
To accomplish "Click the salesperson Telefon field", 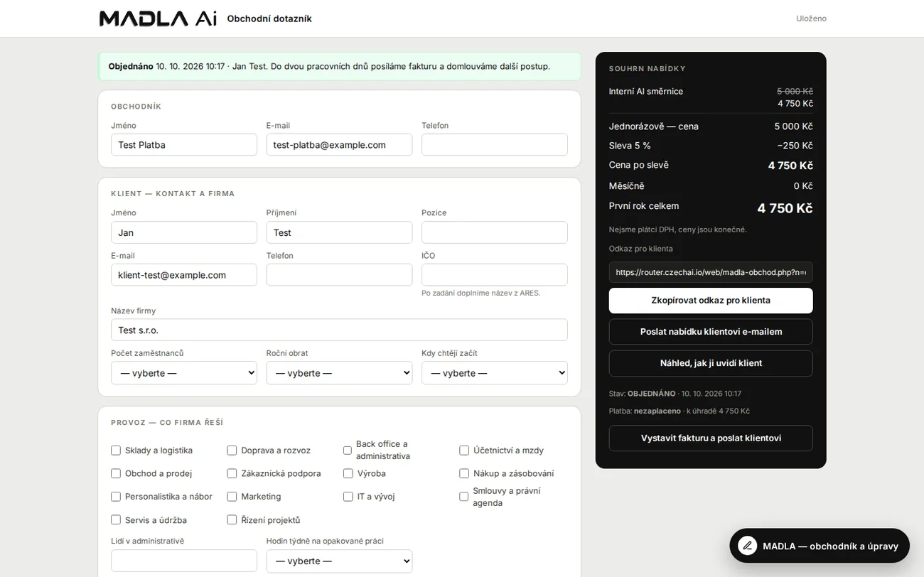I will [495, 145].
